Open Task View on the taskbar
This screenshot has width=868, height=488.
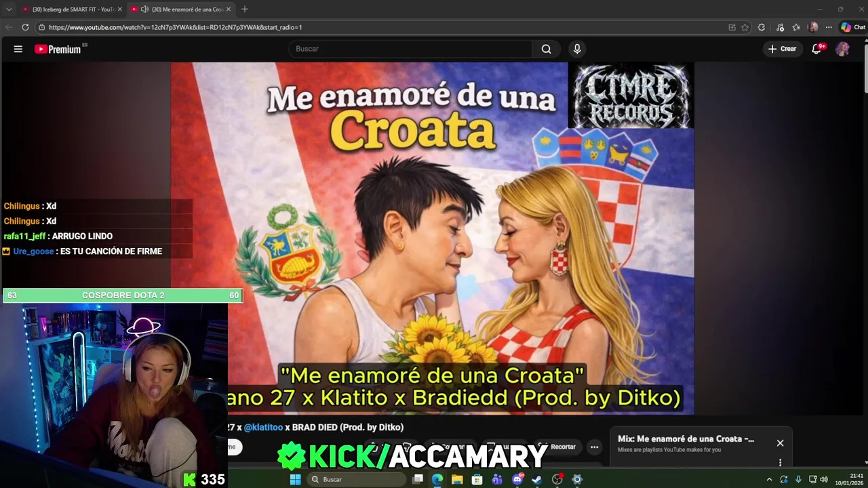pyautogui.click(x=418, y=479)
